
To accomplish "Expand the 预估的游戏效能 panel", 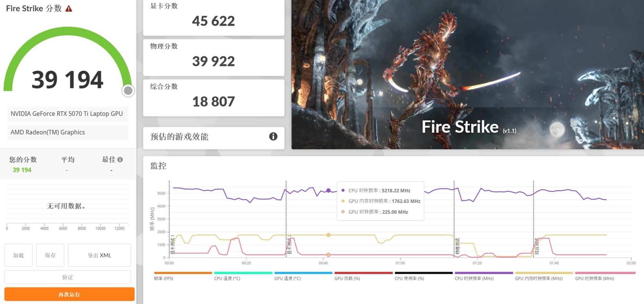I will (x=213, y=138).
